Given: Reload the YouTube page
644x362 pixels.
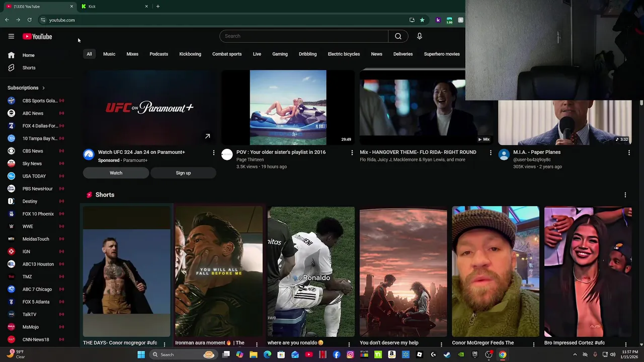Looking at the screenshot, I should pyautogui.click(x=30, y=20).
